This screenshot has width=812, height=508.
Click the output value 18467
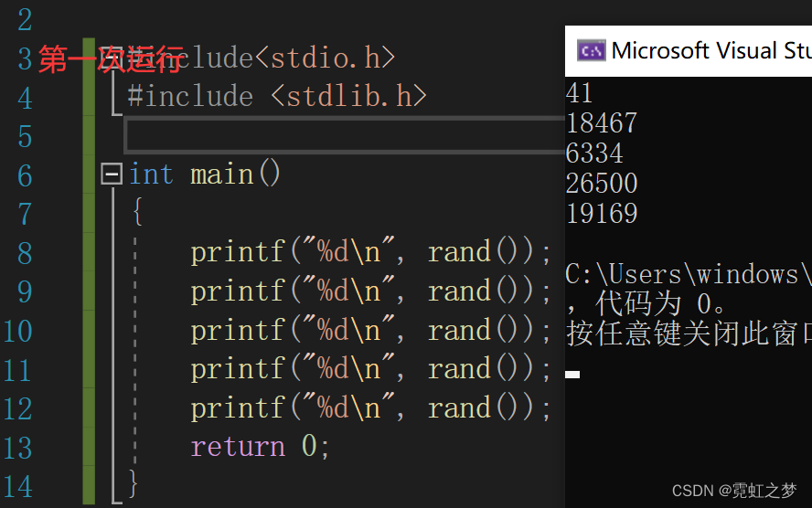602,123
